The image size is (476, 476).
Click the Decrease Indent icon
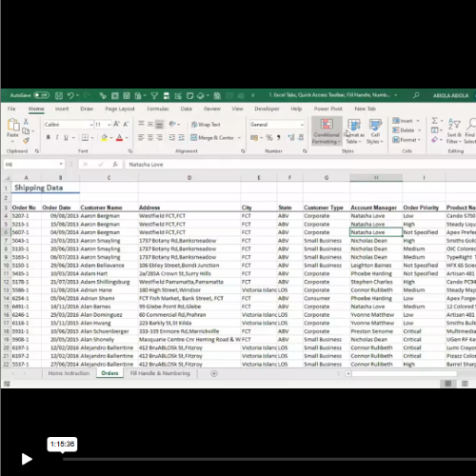click(172, 137)
